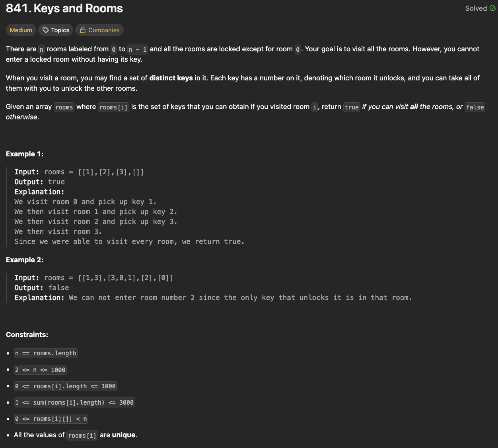Click the Solved status text
The image size is (498, 448).
tap(476, 8)
